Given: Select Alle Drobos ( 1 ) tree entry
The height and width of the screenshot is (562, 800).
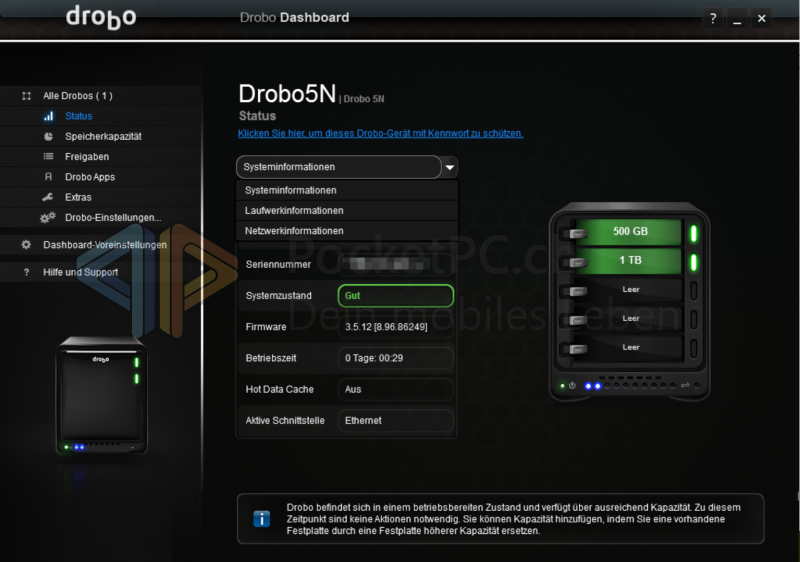Looking at the screenshot, I should [x=78, y=96].
